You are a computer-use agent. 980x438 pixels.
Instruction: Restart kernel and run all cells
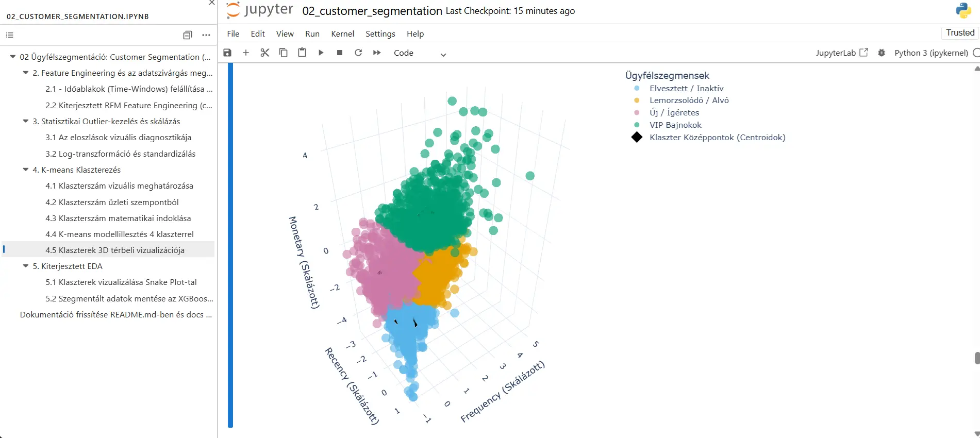pyautogui.click(x=377, y=53)
